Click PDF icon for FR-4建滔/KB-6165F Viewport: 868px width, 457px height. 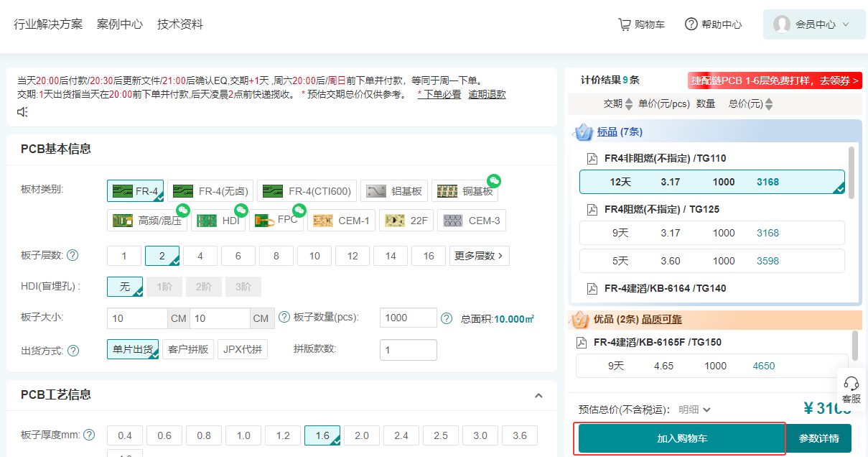(582, 343)
